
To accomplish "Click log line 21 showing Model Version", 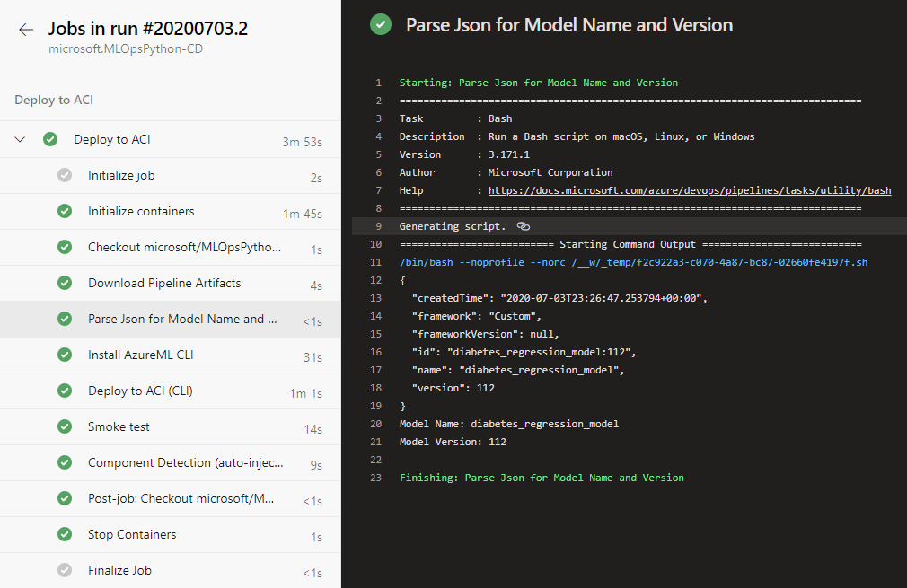I will (453, 442).
